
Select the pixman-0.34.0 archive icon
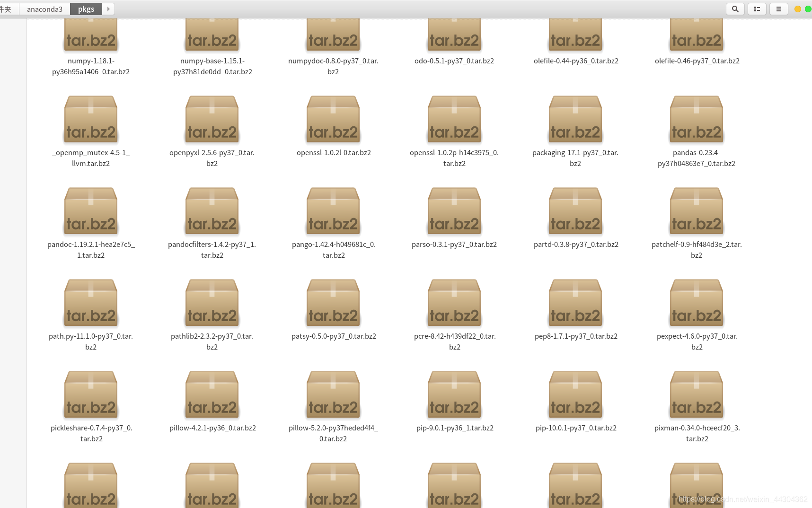click(697, 394)
